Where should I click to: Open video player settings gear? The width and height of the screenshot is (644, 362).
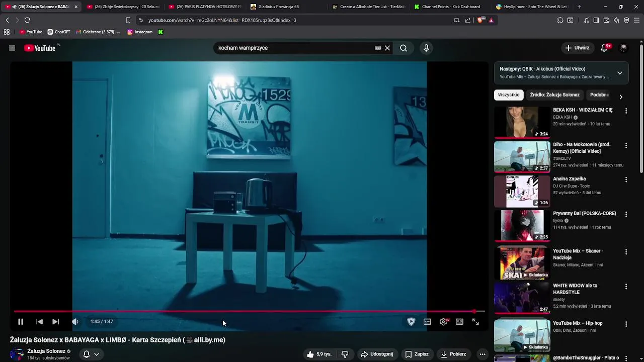tap(443, 322)
